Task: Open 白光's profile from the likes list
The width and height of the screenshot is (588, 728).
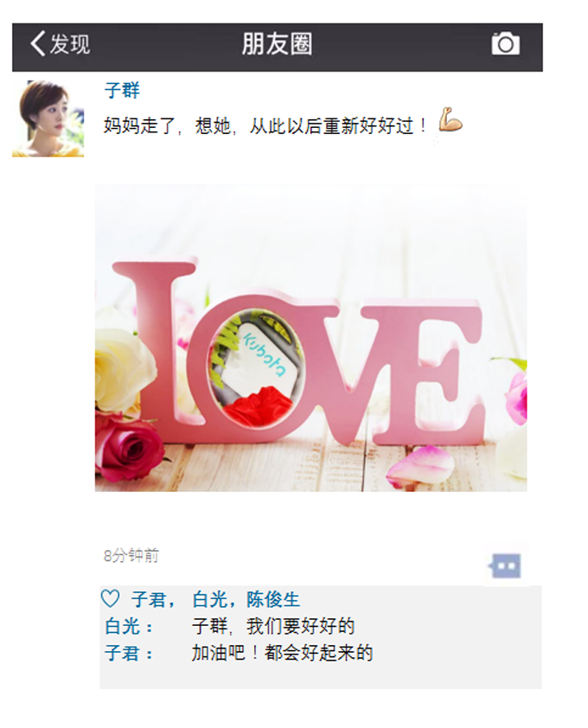Action: click(210, 599)
